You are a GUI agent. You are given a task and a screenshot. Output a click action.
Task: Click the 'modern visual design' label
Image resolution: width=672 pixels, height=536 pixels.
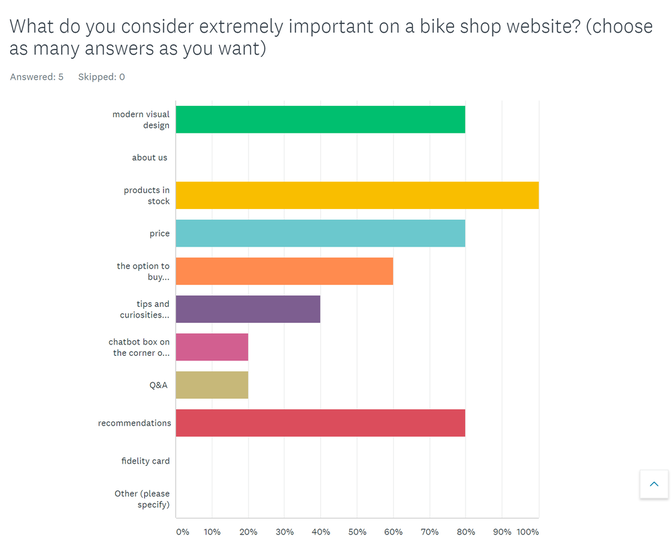(x=141, y=120)
